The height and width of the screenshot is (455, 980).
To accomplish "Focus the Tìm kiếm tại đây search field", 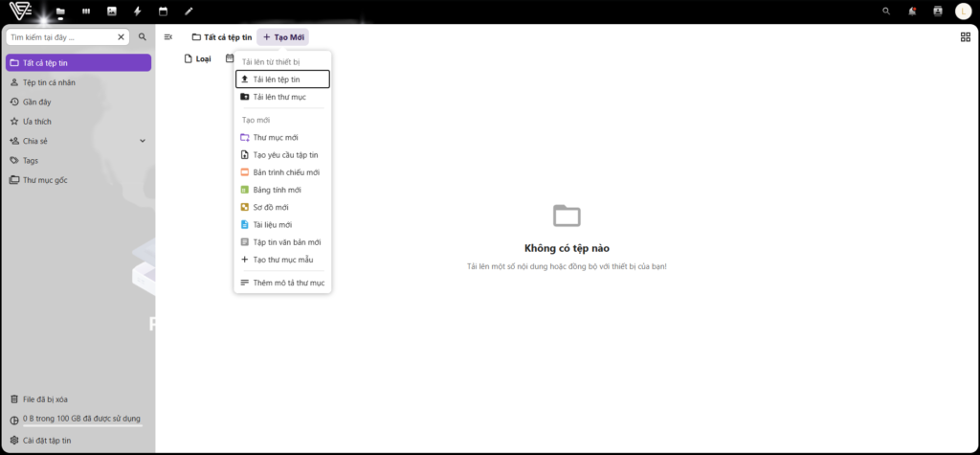I will pyautogui.click(x=62, y=37).
